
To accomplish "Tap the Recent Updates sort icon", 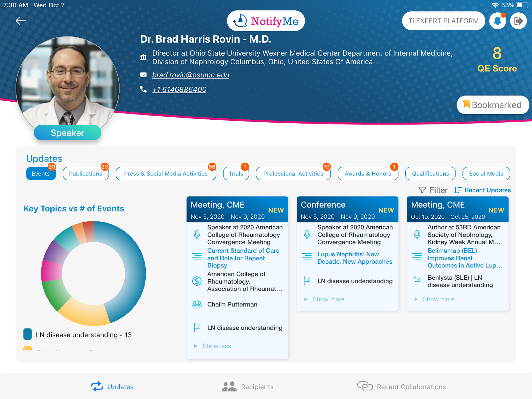I will coord(458,190).
